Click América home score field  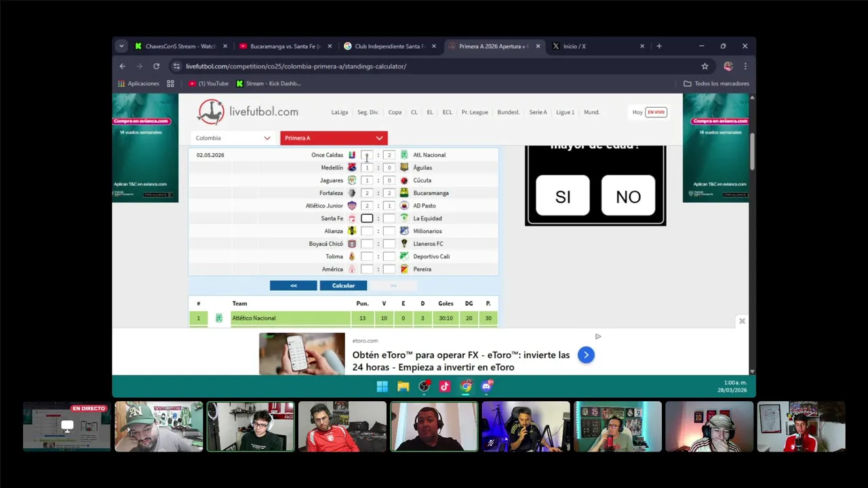367,269
